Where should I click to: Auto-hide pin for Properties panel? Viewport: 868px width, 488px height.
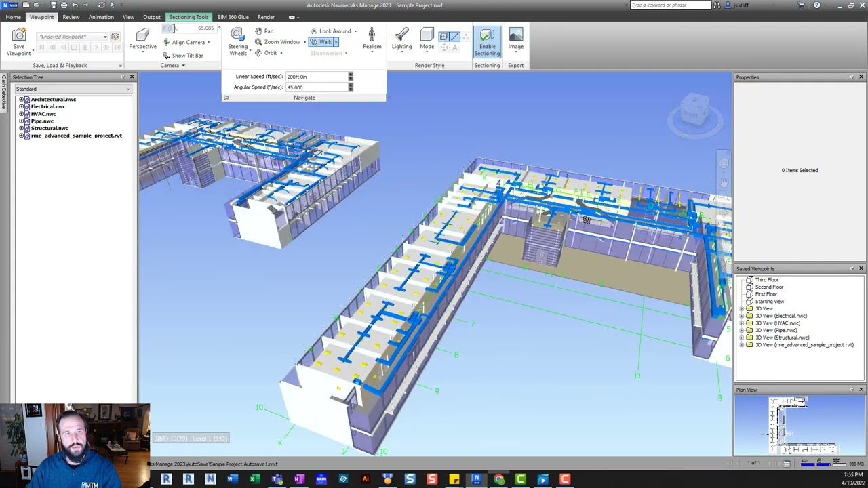852,77
